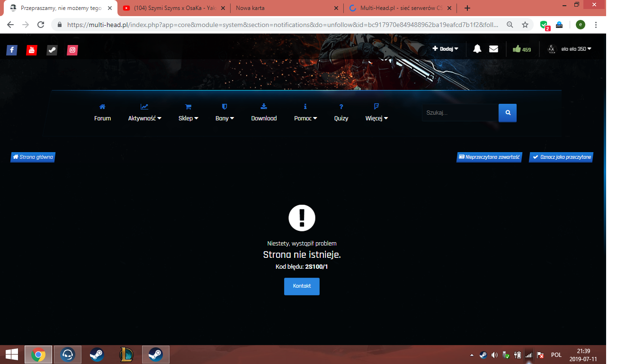
Task: Expand the Dodaj dropdown
Action: click(x=445, y=49)
